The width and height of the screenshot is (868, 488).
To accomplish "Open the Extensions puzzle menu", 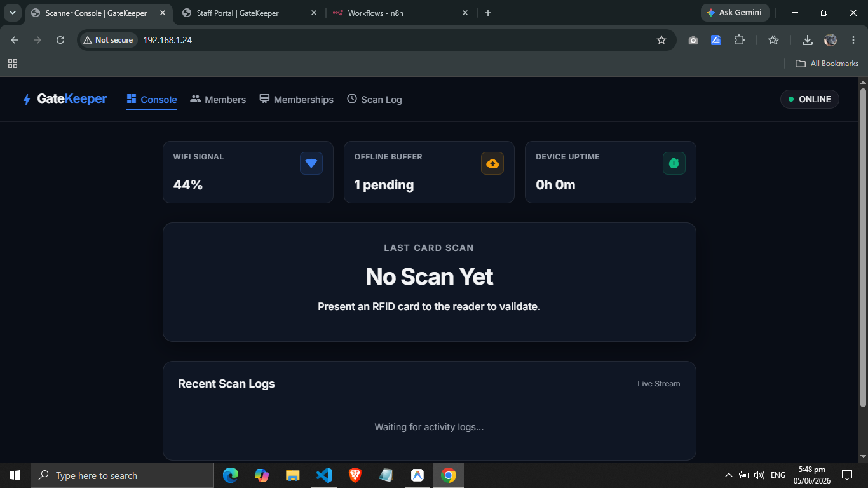I will [x=739, y=40].
